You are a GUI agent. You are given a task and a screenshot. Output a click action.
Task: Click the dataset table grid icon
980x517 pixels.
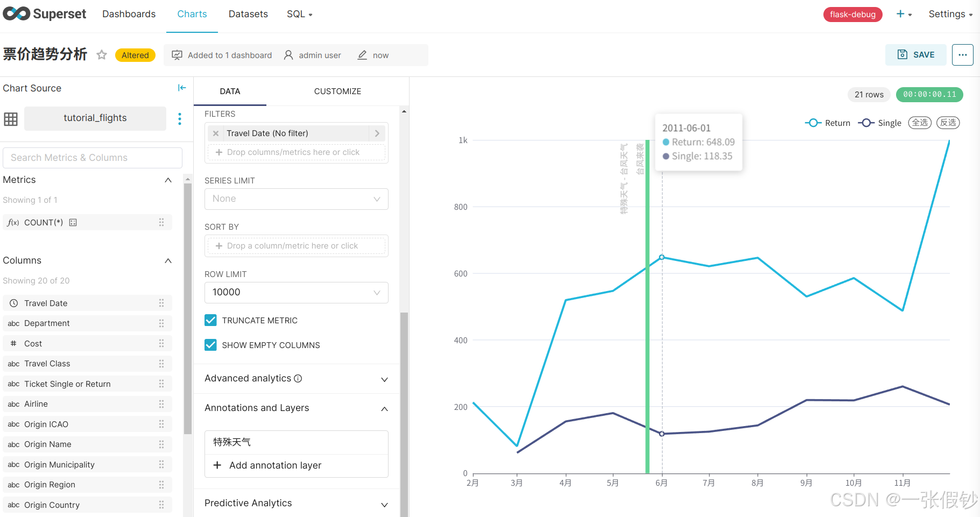click(x=11, y=119)
